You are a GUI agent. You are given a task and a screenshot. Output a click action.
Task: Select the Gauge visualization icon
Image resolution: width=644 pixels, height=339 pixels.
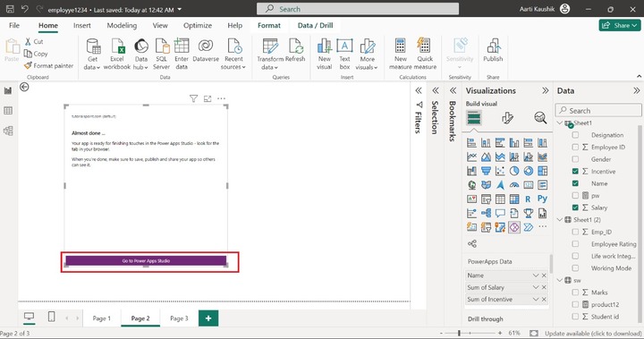pyautogui.click(x=513, y=185)
